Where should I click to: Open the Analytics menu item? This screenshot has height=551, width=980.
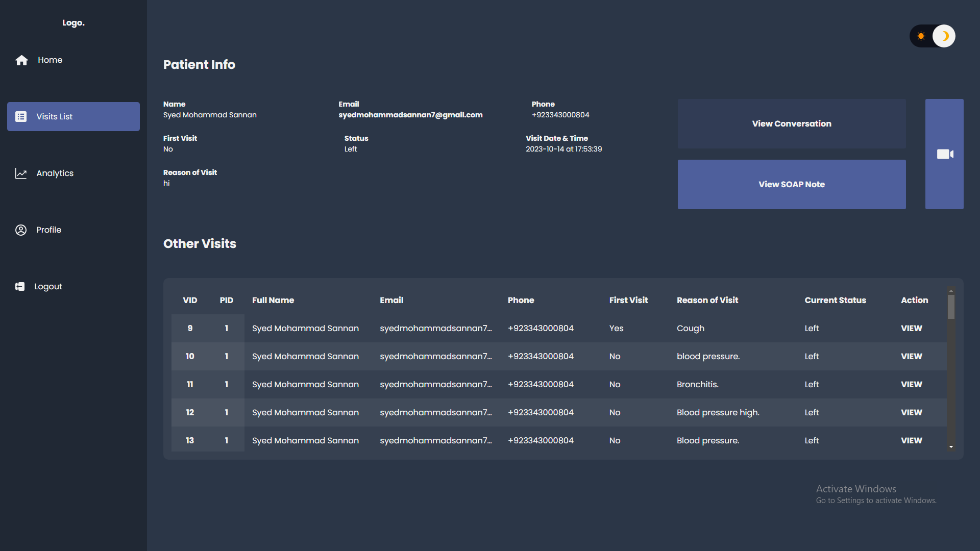point(55,173)
